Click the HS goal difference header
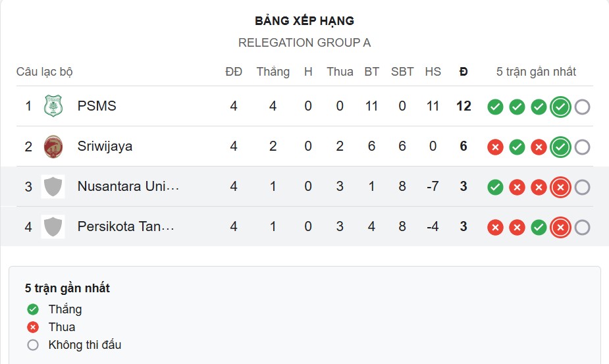609x364 pixels. pos(433,72)
